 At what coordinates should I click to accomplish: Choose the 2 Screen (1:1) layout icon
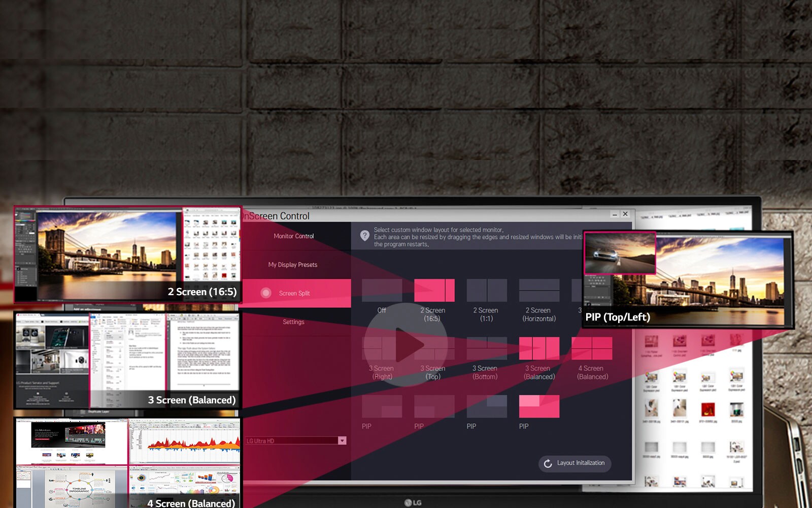[486, 291]
